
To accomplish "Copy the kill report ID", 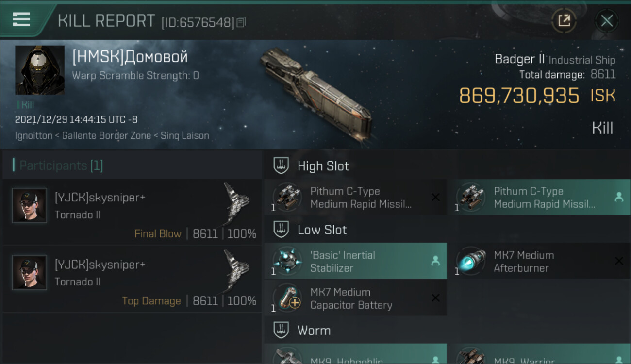I will (241, 22).
